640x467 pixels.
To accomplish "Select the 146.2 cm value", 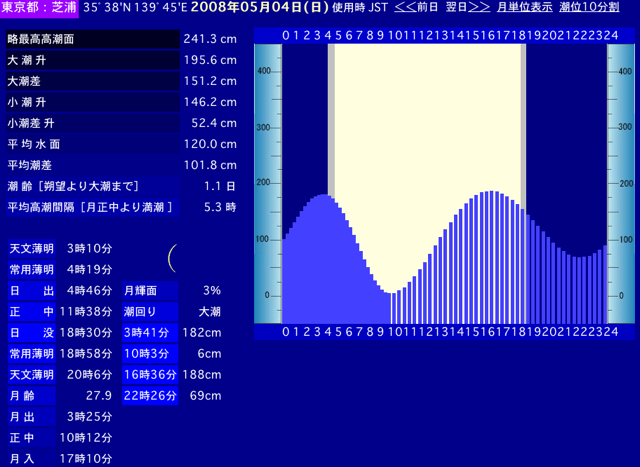I will (x=210, y=102).
